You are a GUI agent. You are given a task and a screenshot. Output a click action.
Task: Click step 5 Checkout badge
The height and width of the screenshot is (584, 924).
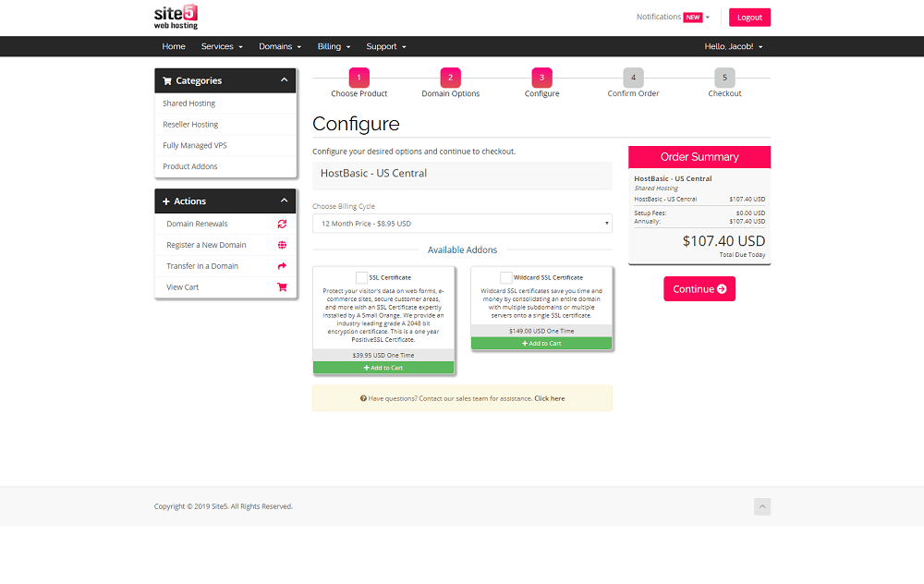tap(724, 78)
